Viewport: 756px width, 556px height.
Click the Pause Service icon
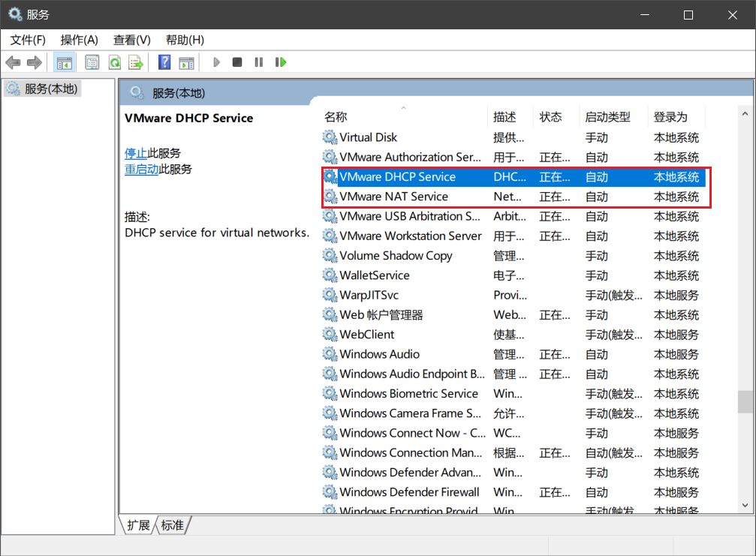(259, 62)
